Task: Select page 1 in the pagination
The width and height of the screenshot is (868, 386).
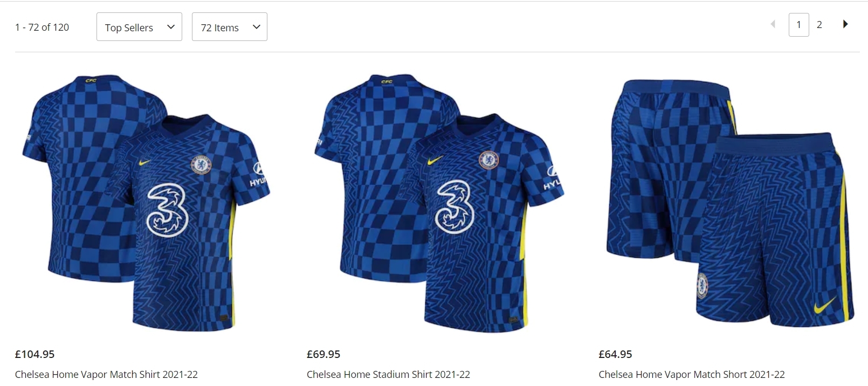Action: click(x=798, y=25)
